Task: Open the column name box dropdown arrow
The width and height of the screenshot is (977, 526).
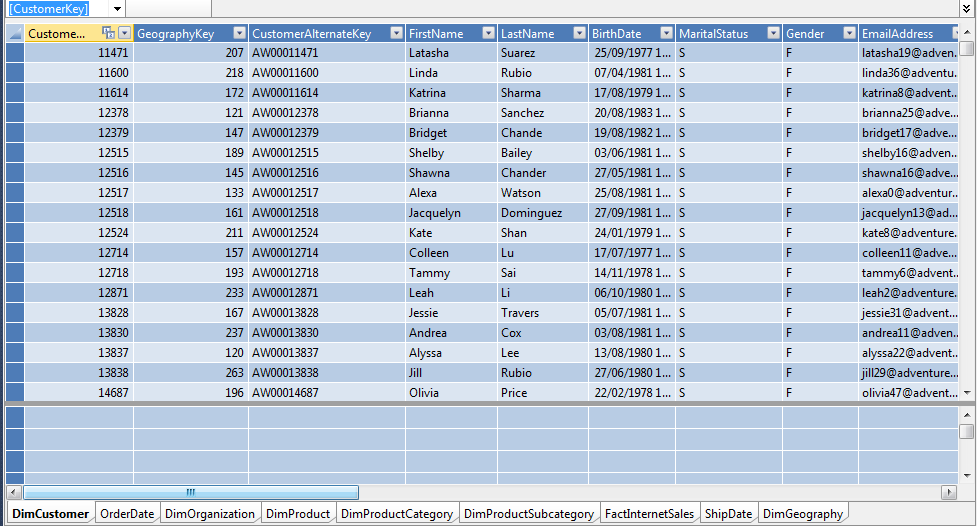Action: click(117, 9)
